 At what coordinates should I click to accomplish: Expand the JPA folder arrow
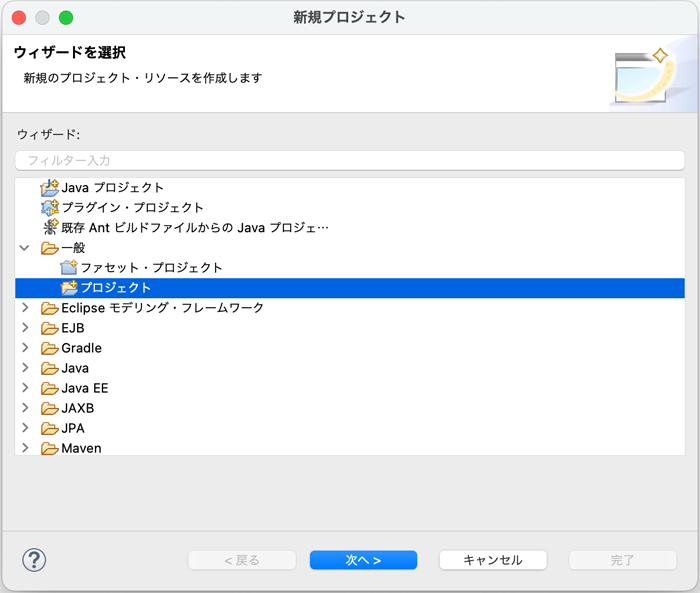[25, 428]
